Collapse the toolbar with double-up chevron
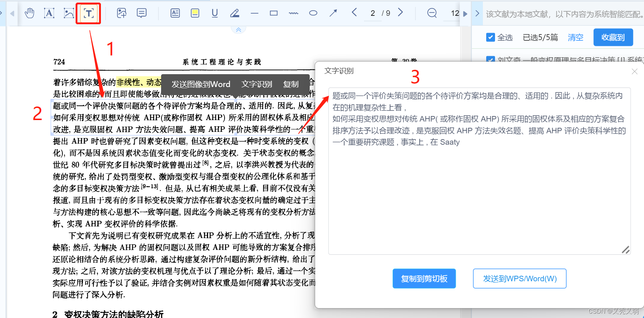 [x=239, y=30]
